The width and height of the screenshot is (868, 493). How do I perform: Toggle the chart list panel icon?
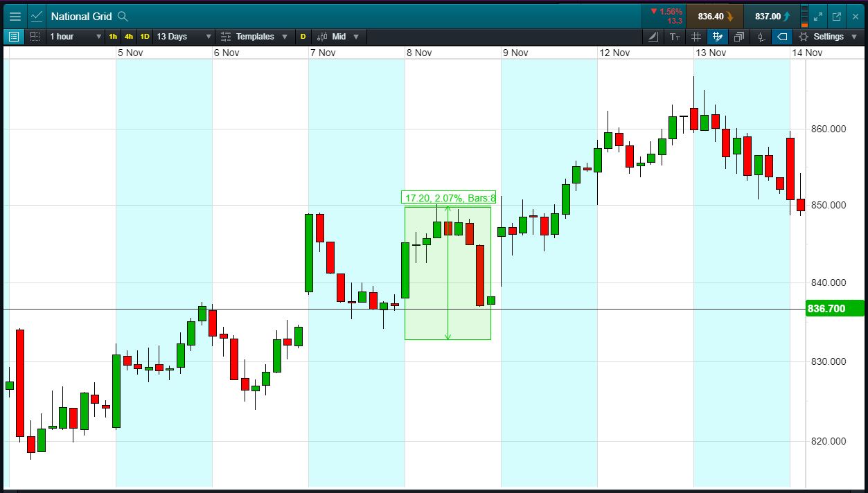[x=14, y=37]
